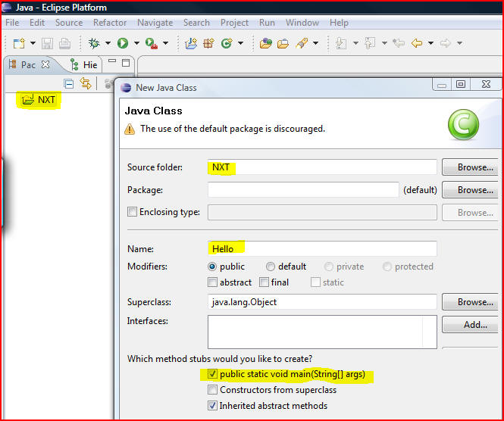Click the Last Edit Location icon
This screenshot has height=421, width=504.
399,43
